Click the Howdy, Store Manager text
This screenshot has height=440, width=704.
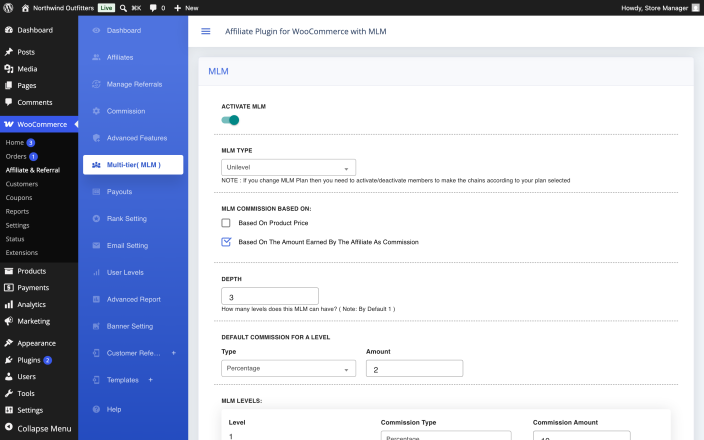tap(655, 8)
